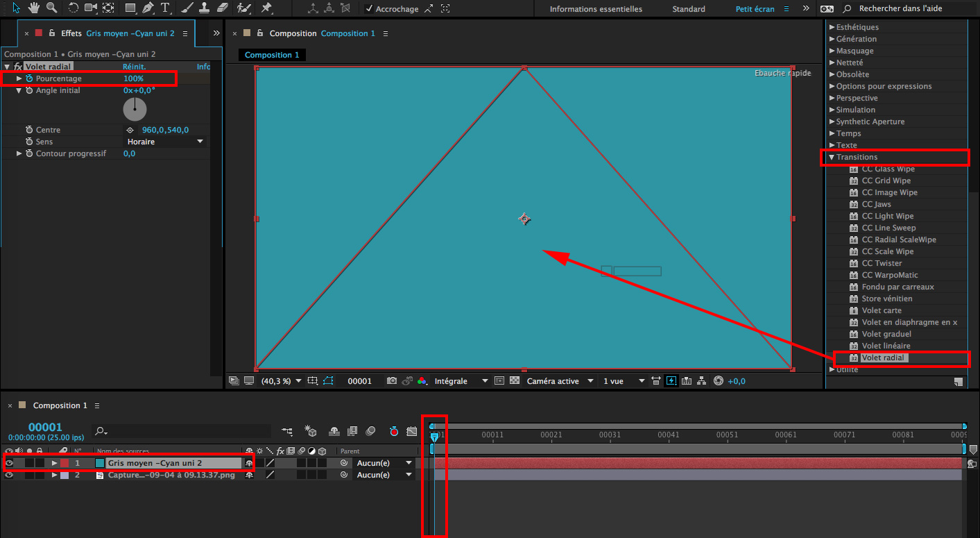
Task: Open the Intégrale resolution dropdown
Action: pos(461,381)
